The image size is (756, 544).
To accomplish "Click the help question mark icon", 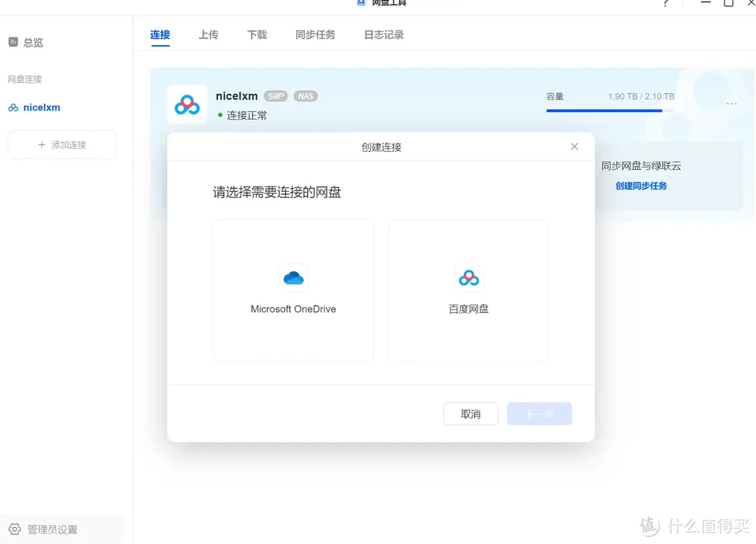I will (666, 4).
